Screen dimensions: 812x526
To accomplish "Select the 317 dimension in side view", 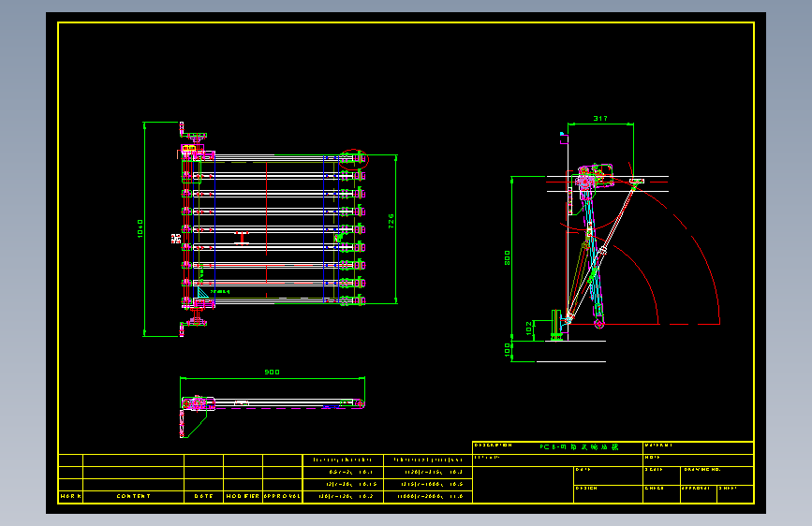I will pyautogui.click(x=600, y=119).
